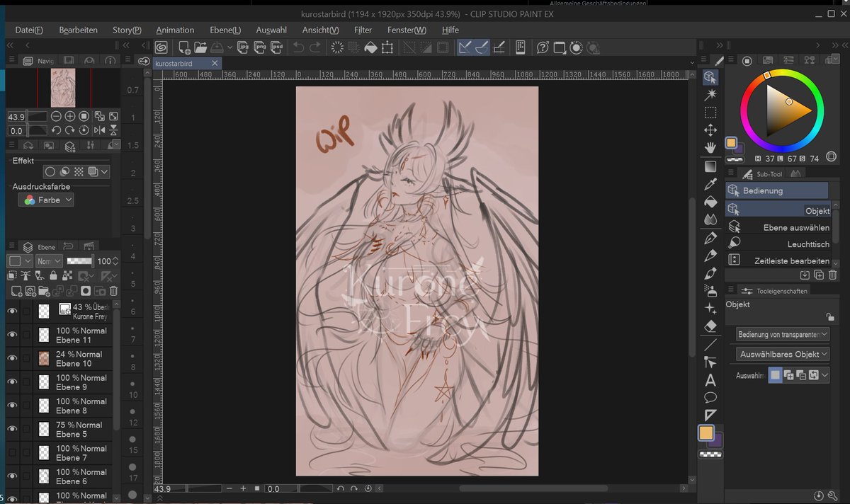Viewport: 850px width, 504px height.
Task: Show the Ebene 7 layer
Action: (x=12, y=452)
